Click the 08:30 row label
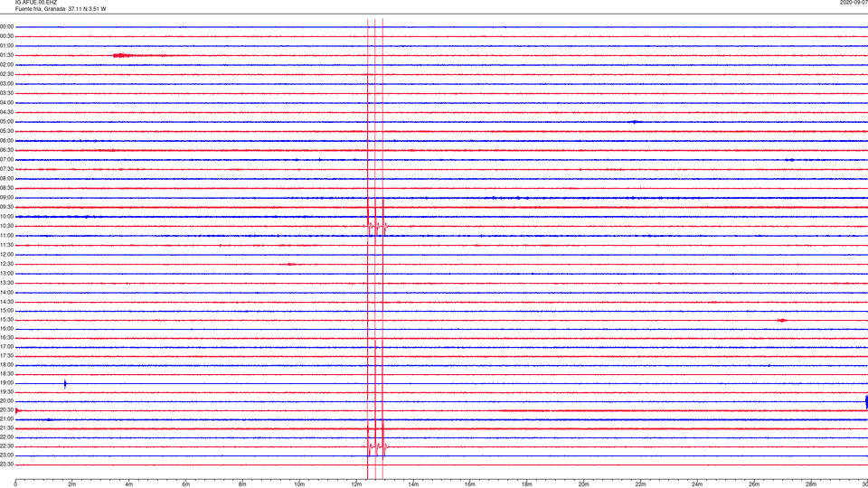Viewport: 868px width, 488px height. click(6, 188)
